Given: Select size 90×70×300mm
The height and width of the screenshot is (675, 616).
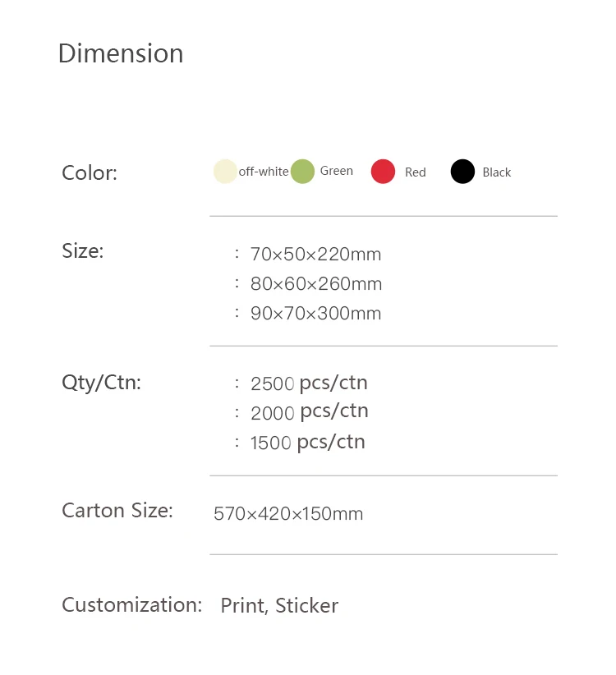Looking at the screenshot, I should click(315, 314).
